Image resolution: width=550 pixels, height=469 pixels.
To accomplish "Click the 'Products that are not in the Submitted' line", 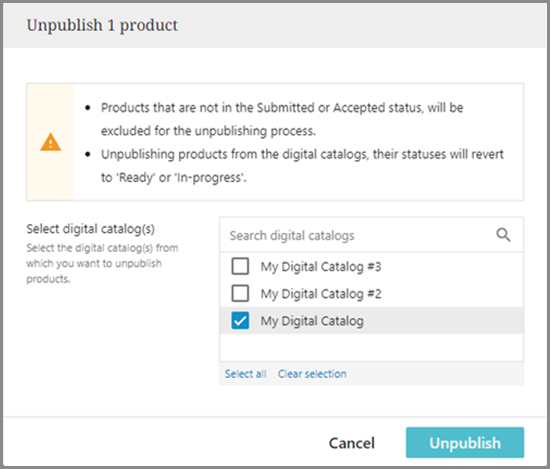I will 282,108.
